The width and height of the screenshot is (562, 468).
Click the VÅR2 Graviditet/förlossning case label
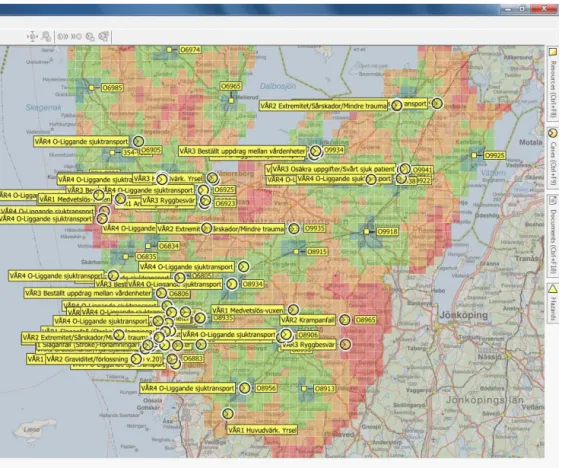coord(87,359)
